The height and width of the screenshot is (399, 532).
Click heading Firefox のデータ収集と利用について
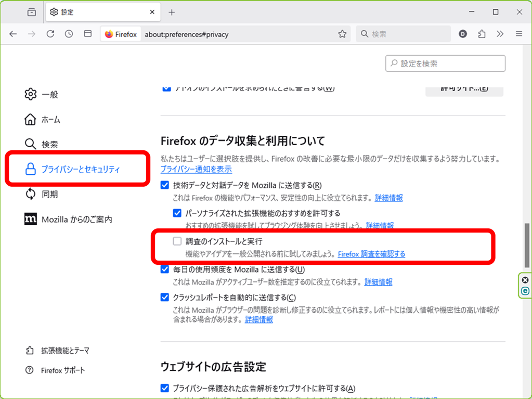[x=243, y=141]
